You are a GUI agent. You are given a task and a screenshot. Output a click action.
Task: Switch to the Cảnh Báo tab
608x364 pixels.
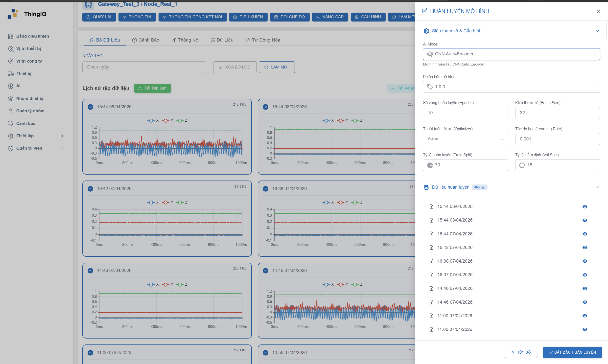tap(146, 40)
